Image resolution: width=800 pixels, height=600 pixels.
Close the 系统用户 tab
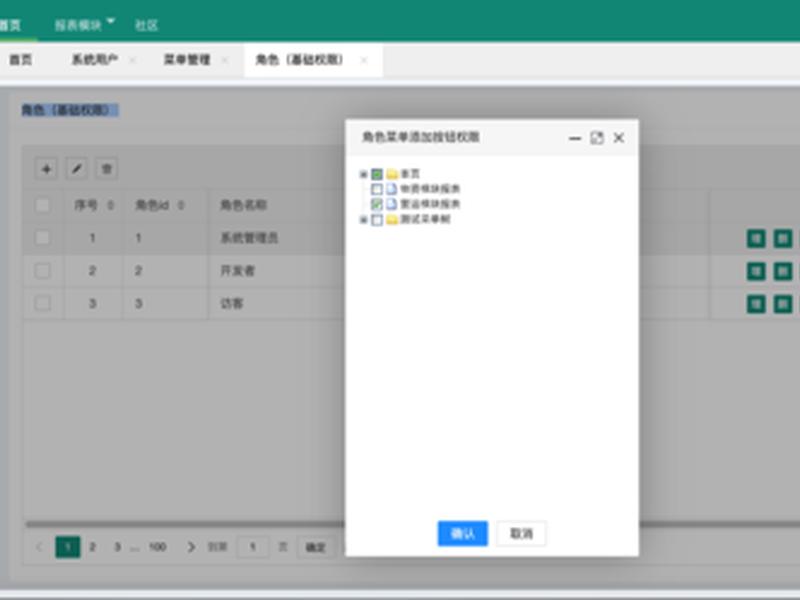click(x=133, y=60)
